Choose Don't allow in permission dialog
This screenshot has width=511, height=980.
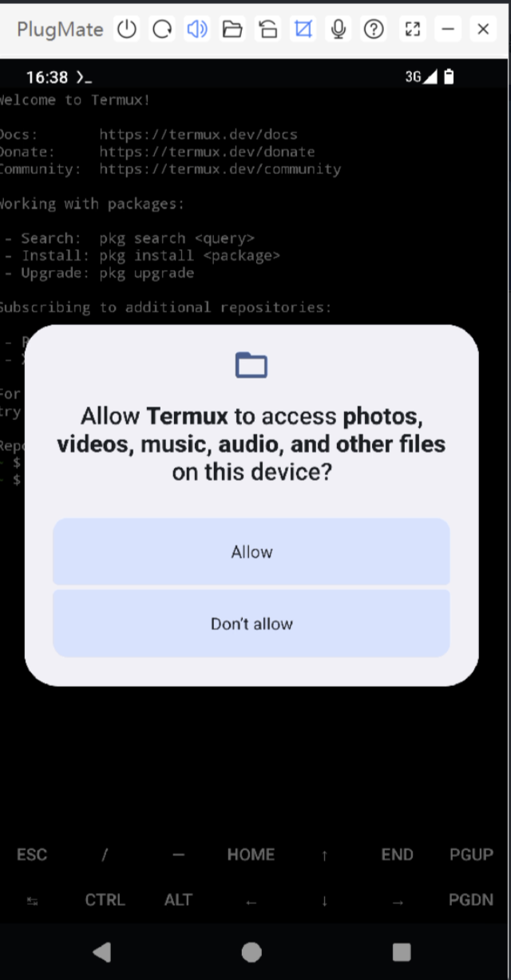tap(252, 624)
